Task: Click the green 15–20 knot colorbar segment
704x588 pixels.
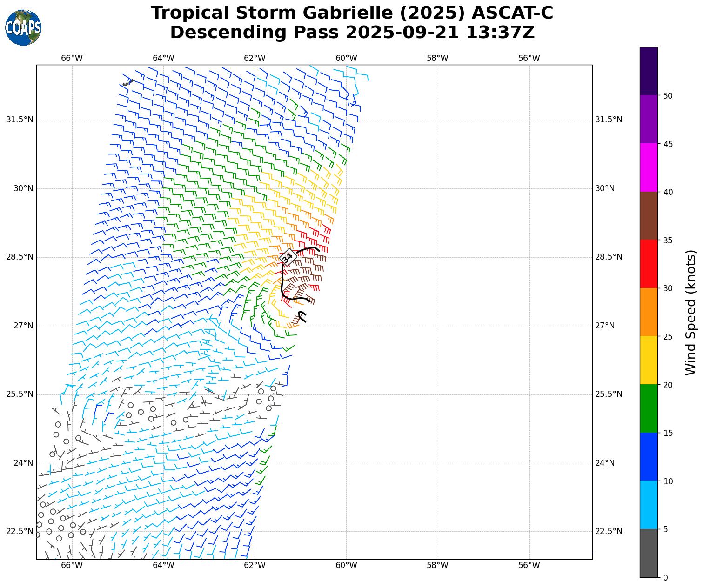Action: click(x=649, y=408)
